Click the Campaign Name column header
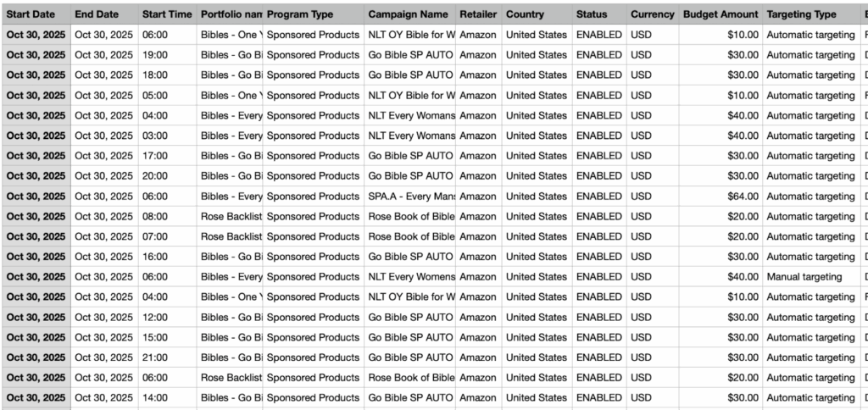This screenshot has height=410, width=868. 409,14
